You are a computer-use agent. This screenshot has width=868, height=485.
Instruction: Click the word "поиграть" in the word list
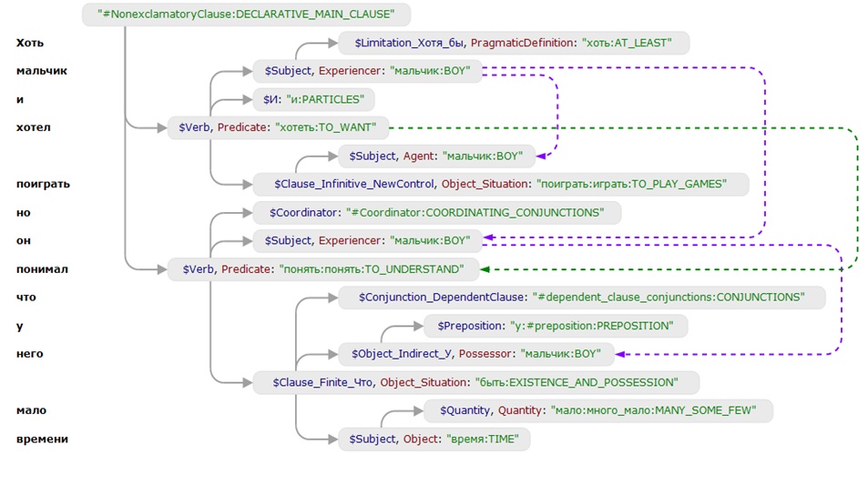[x=43, y=184]
